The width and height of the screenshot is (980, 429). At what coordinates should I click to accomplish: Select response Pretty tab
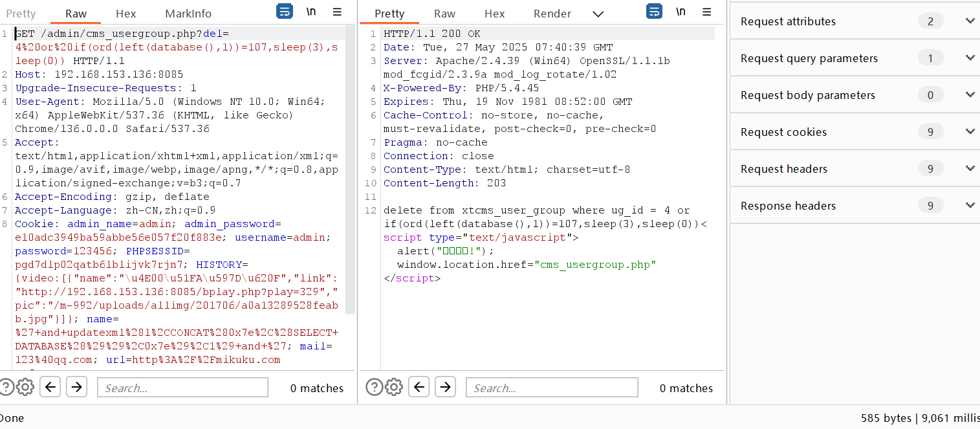coord(389,14)
